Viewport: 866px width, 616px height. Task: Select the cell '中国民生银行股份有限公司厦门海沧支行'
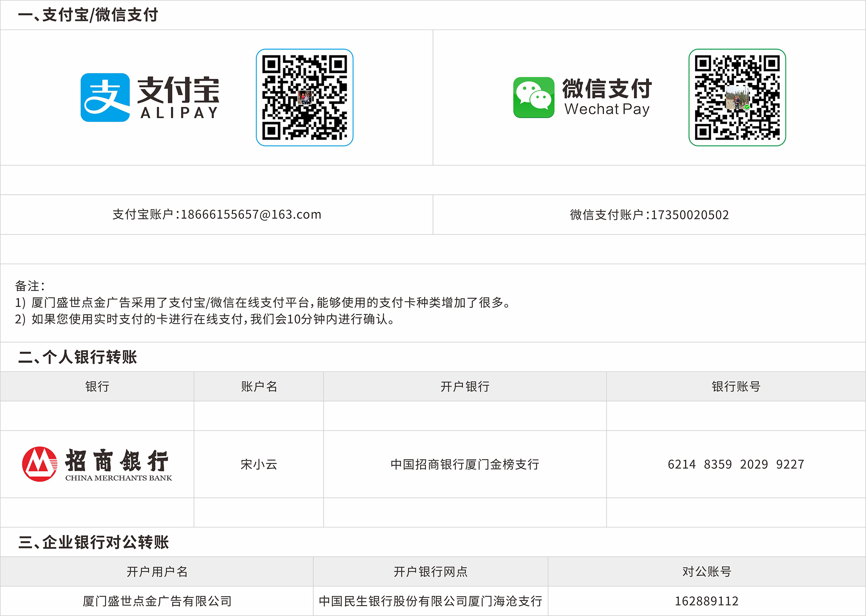(x=431, y=601)
